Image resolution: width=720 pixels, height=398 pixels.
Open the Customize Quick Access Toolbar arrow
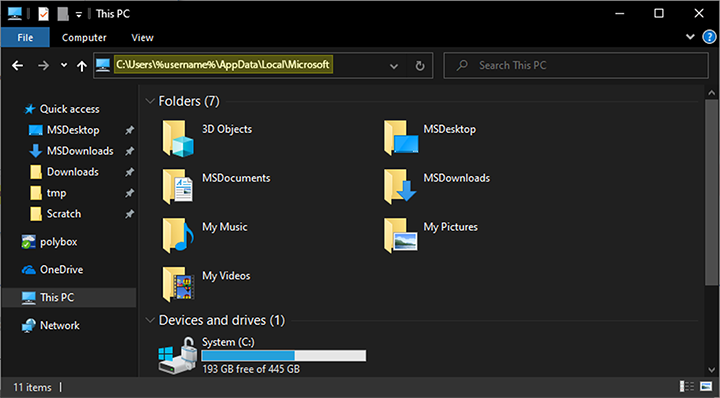pyautogui.click(x=79, y=15)
